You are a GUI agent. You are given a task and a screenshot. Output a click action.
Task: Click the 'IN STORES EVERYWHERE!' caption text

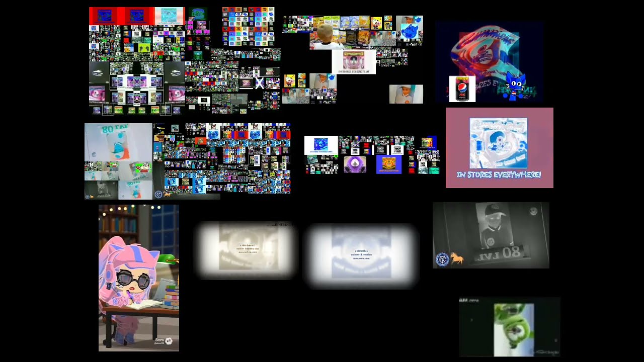499,174
